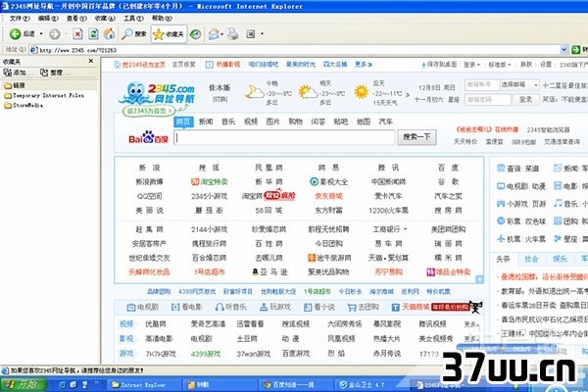Select the StormMedia folder in Favorites
This screenshot has width=588, height=392.
[x=24, y=106]
